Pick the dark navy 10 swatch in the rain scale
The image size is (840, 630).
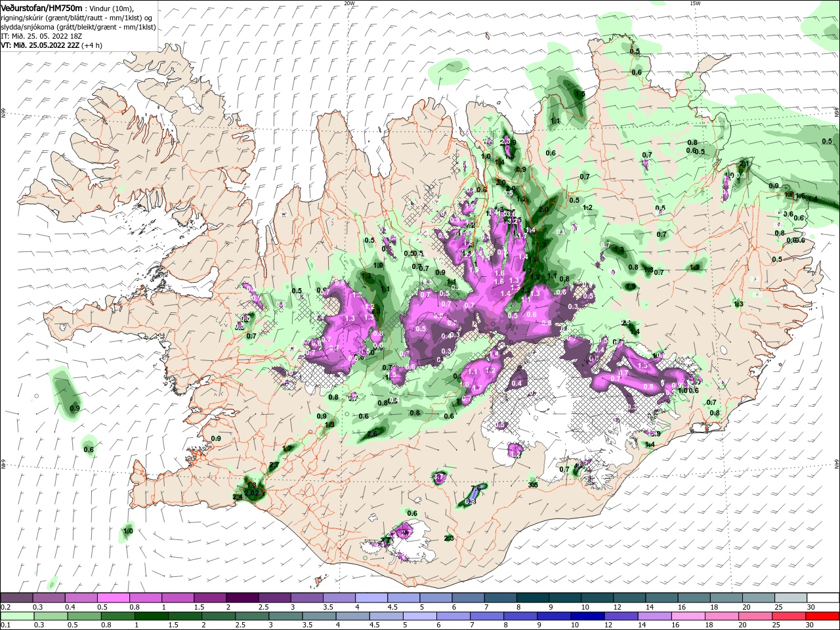pyautogui.click(x=589, y=616)
